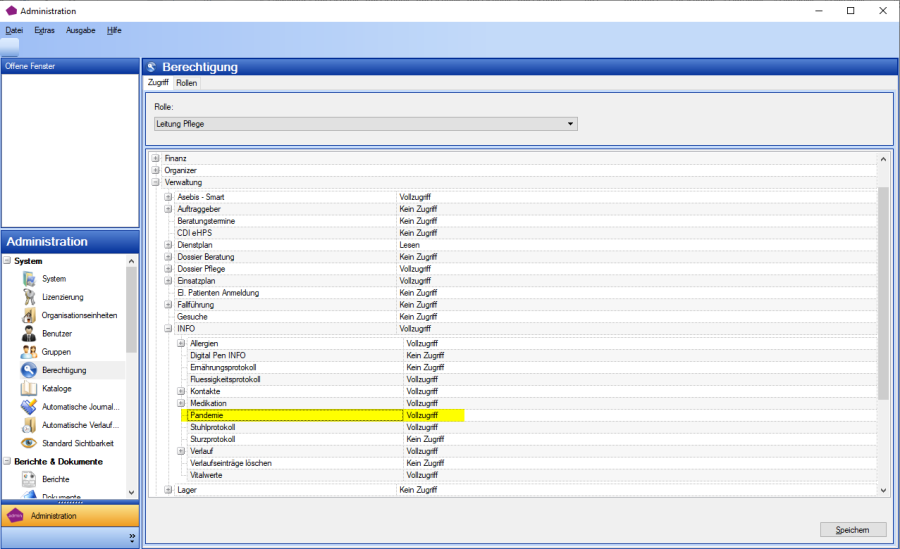This screenshot has height=549, width=900.
Task: Click the Automatische Journal icon
Action: tap(29, 407)
